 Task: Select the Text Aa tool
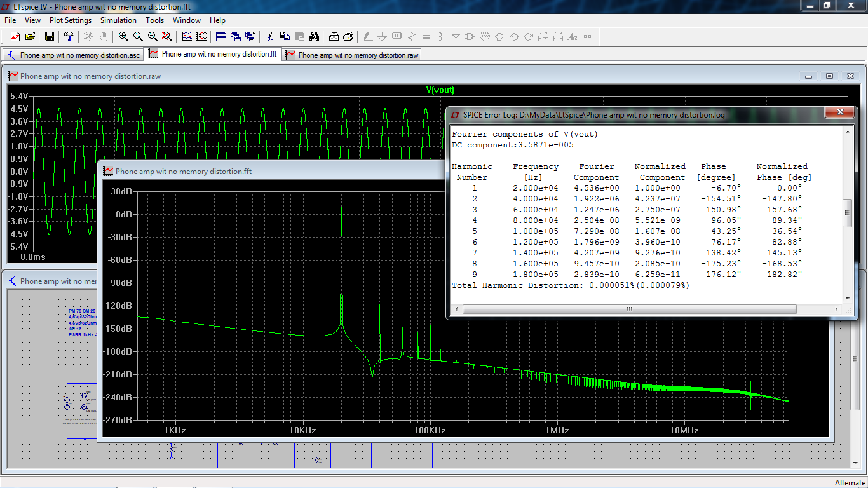(x=573, y=36)
